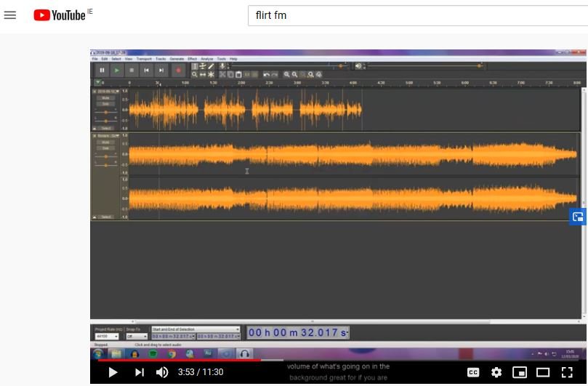Select the Envelope tool
Viewport: 588px width, 386px height.
click(203, 66)
